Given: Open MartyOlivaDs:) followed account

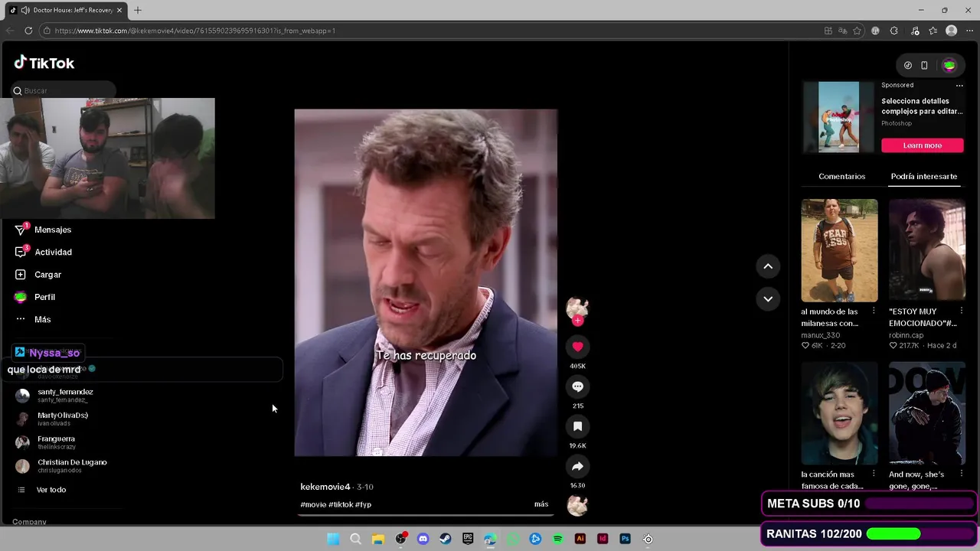Looking at the screenshot, I should (52, 419).
